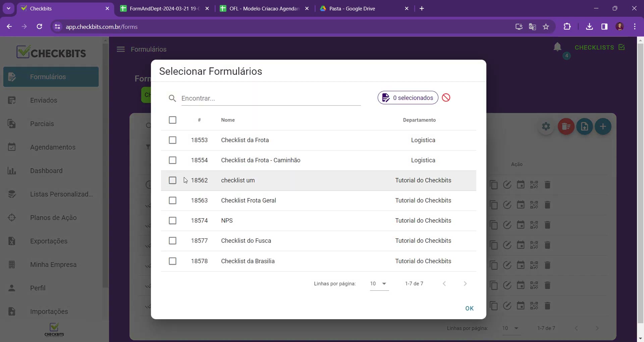Open notifications bell
Image resolution: width=644 pixels, height=342 pixels.
(557, 47)
